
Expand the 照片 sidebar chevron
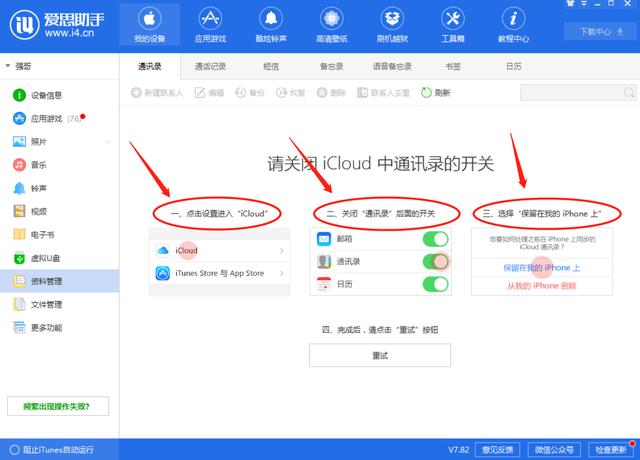point(108,142)
